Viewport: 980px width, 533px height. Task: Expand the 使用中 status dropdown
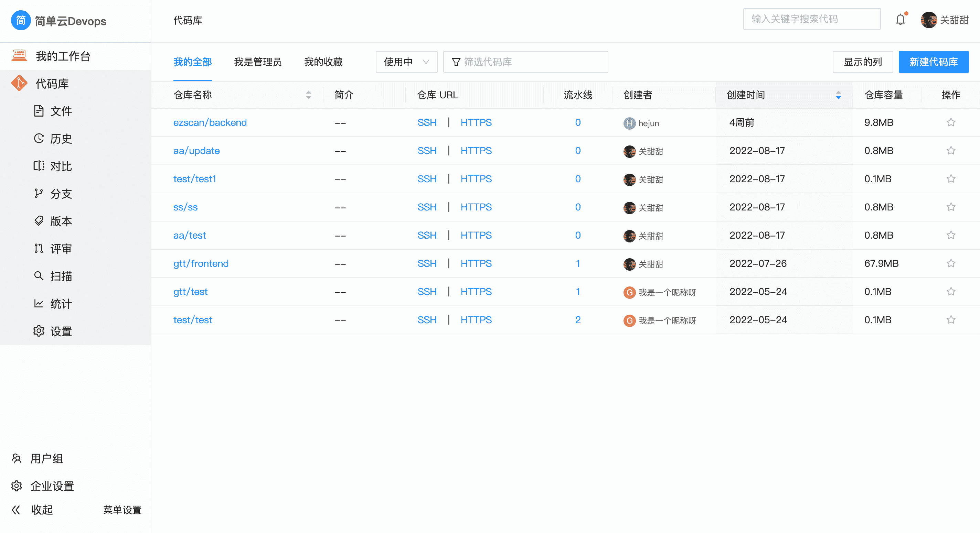(x=406, y=62)
